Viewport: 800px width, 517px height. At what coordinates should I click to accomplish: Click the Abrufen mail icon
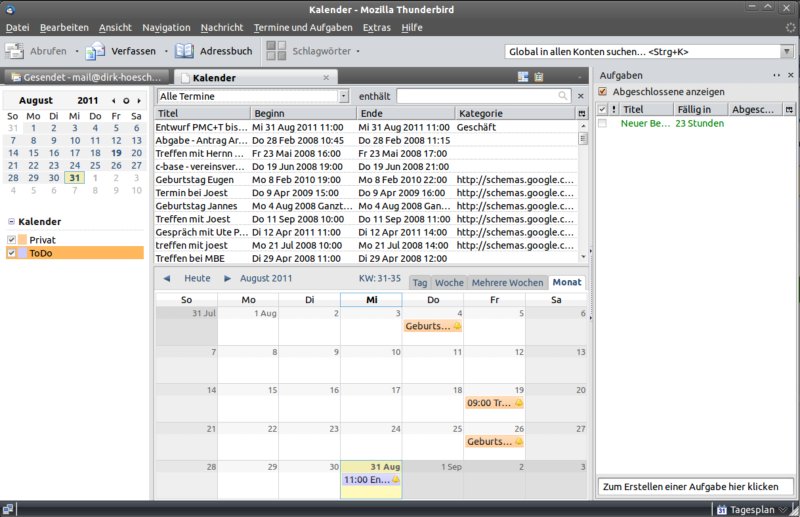click(14, 51)
